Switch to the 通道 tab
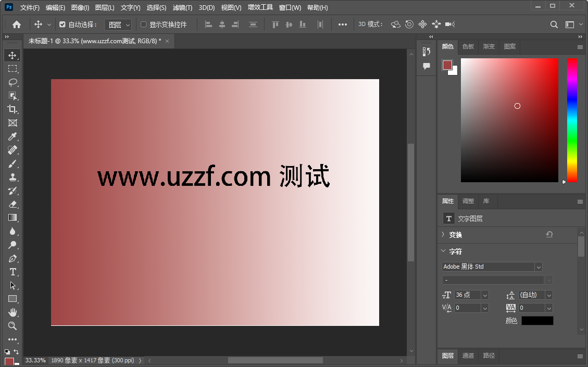Viewport: 588px width, 367px height. coord(468,356)
